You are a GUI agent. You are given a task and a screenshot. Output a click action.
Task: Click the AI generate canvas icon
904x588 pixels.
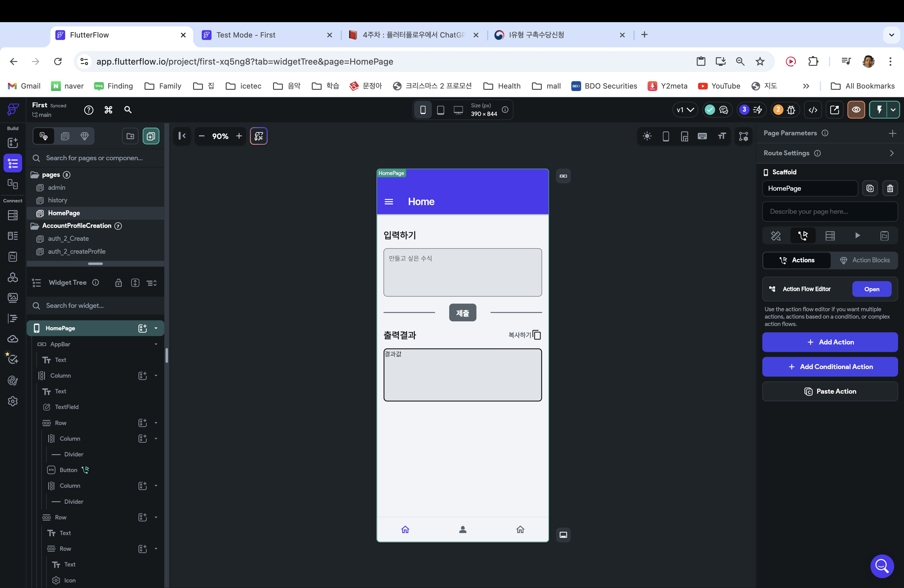(x=259, y=136)
